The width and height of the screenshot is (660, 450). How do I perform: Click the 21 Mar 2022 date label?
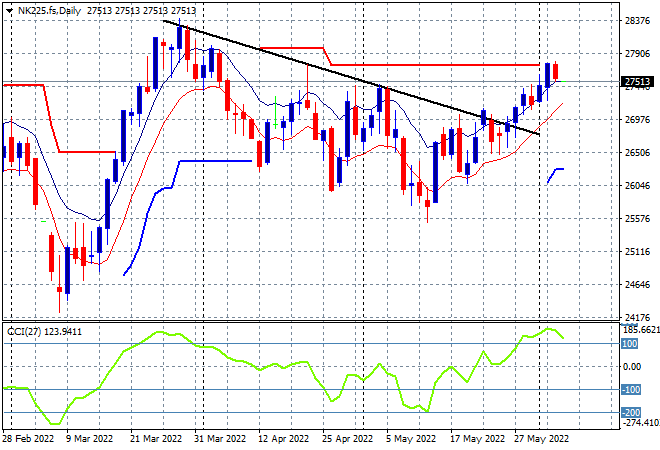point(156,439)
